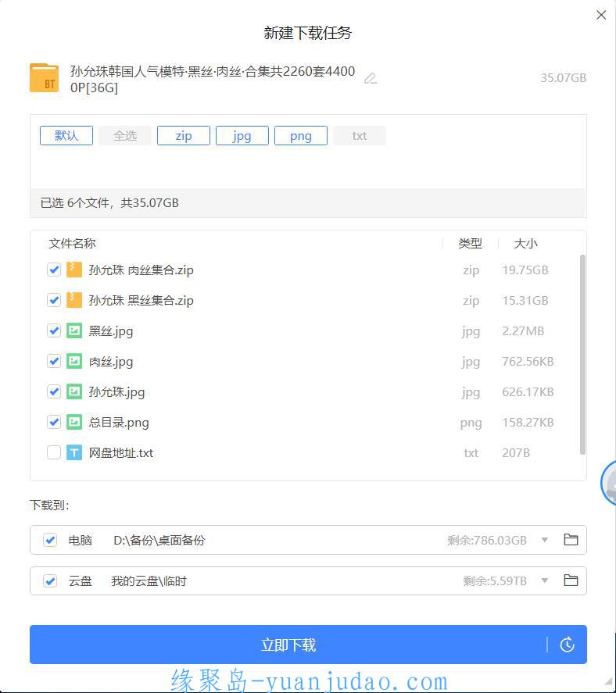Select the zip file type filter
Image resolution: width=616 pixels, height=693 pixels.
(184, 136)
